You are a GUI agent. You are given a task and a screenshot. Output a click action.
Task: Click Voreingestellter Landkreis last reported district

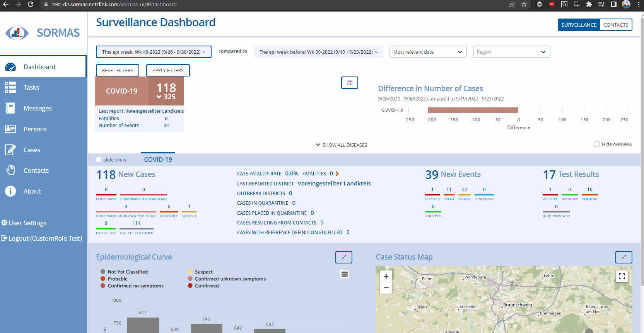[334, 183]
